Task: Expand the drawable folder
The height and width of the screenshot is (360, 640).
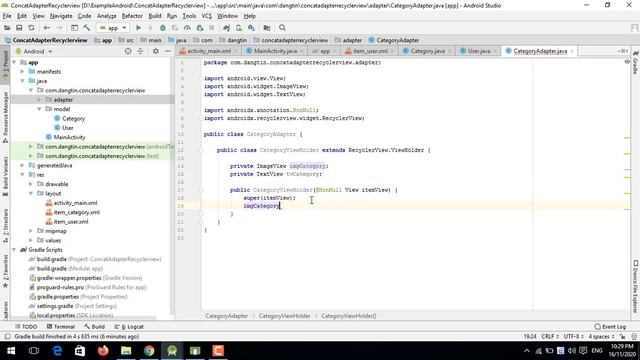Action: coord(31,184)
